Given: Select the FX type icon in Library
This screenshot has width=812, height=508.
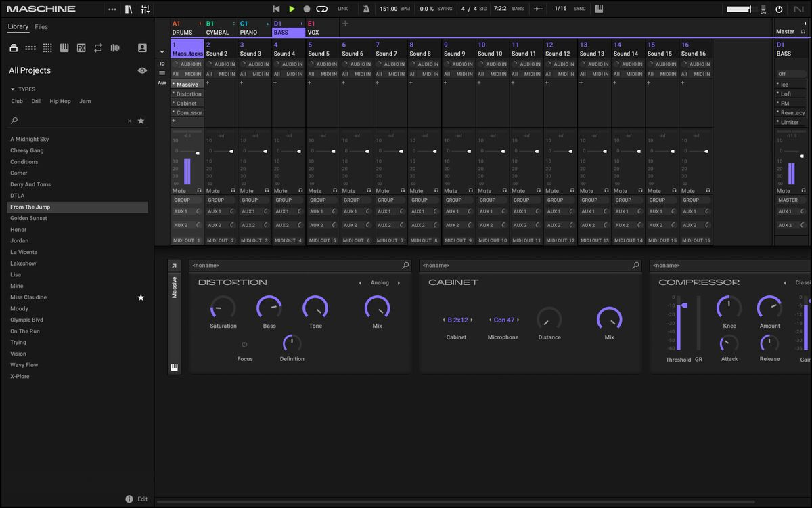Looking at the screenshot, I should pos(81,48).
